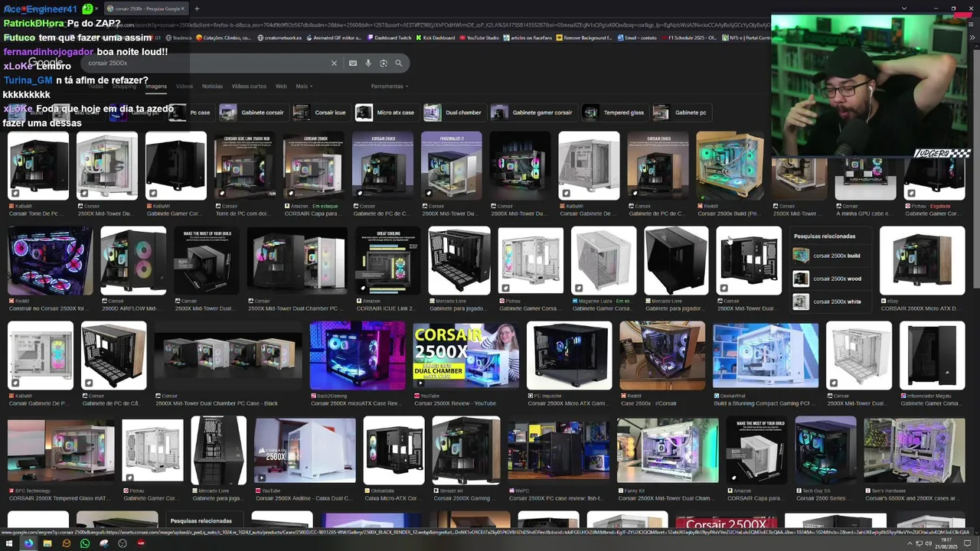
Task: Click the red app icon on the taskbar
Action: (141, 543)
